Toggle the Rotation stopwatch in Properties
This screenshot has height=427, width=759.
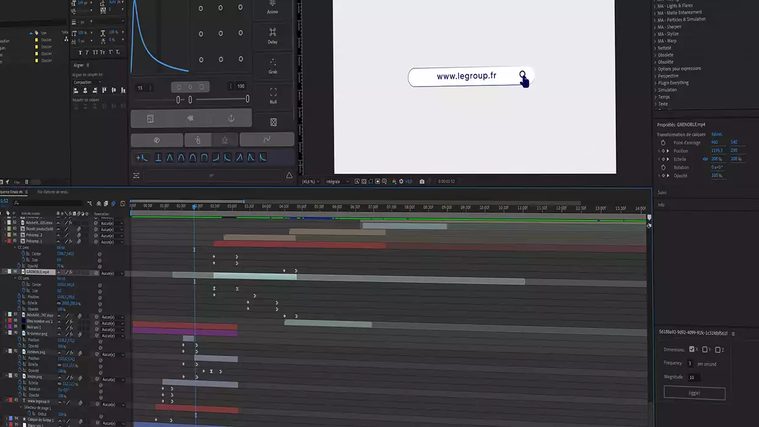tap(663, 168)
